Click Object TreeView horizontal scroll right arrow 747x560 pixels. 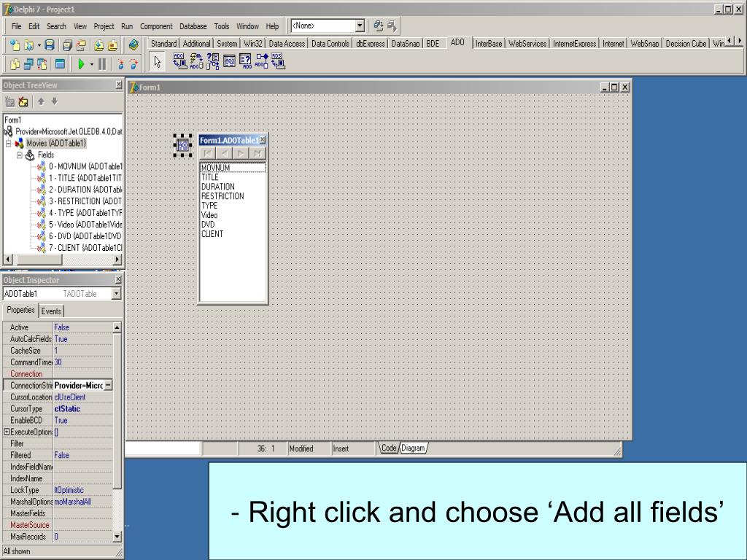(117, 260)
